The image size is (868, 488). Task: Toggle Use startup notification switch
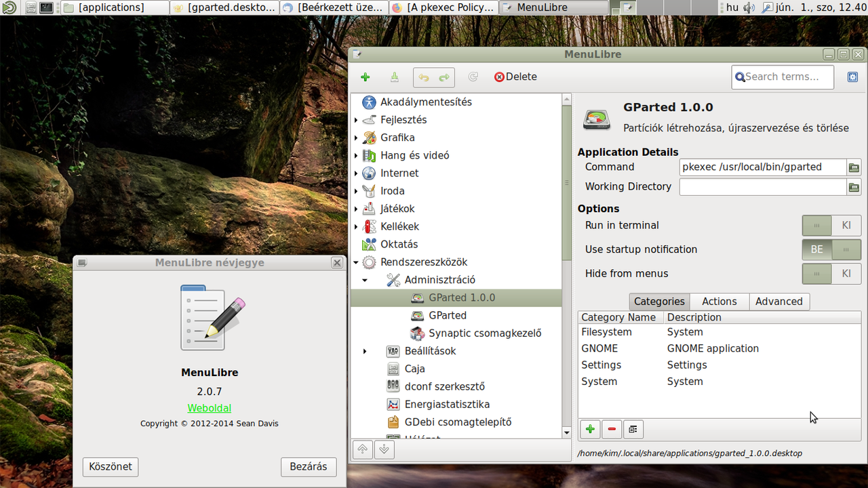click(831, 249)
